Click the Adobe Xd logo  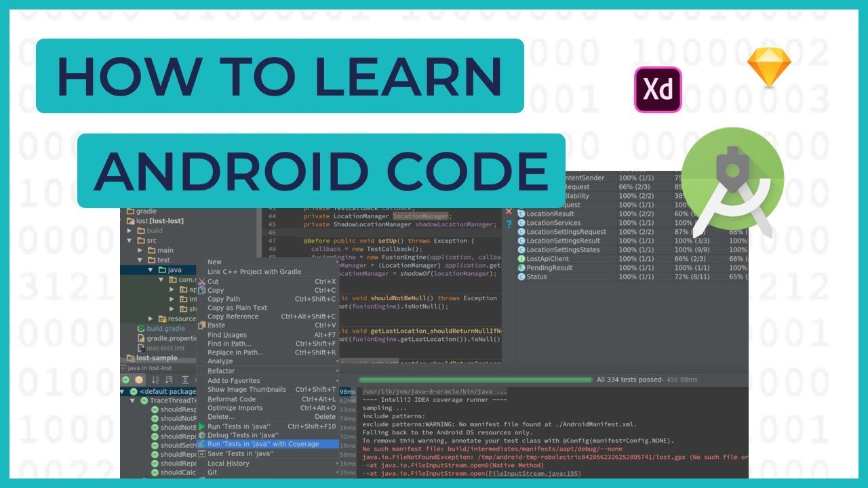(658, 89)
